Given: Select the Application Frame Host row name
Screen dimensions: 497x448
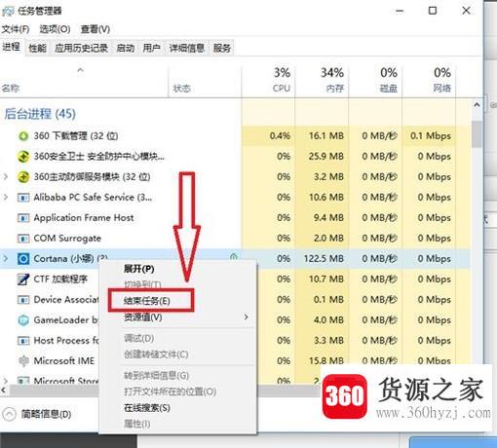Looking at the screenshot, I should click(x=84, y=218).
